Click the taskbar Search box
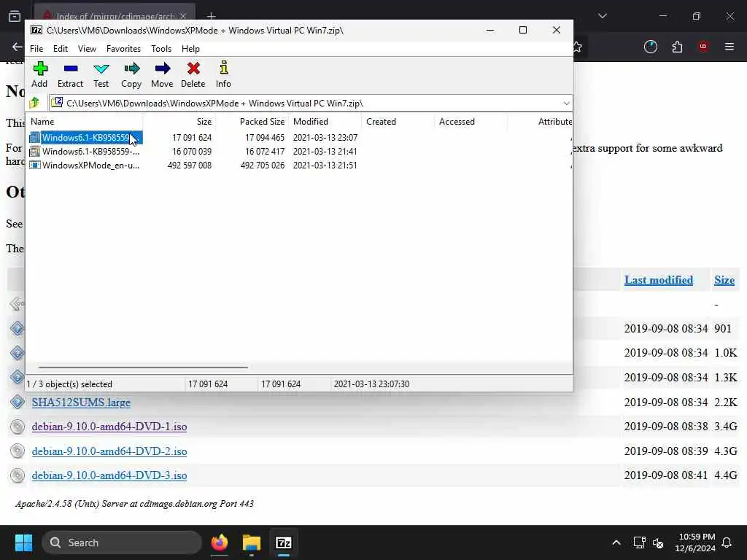747x560 pixels. click(x=122, y=542)
